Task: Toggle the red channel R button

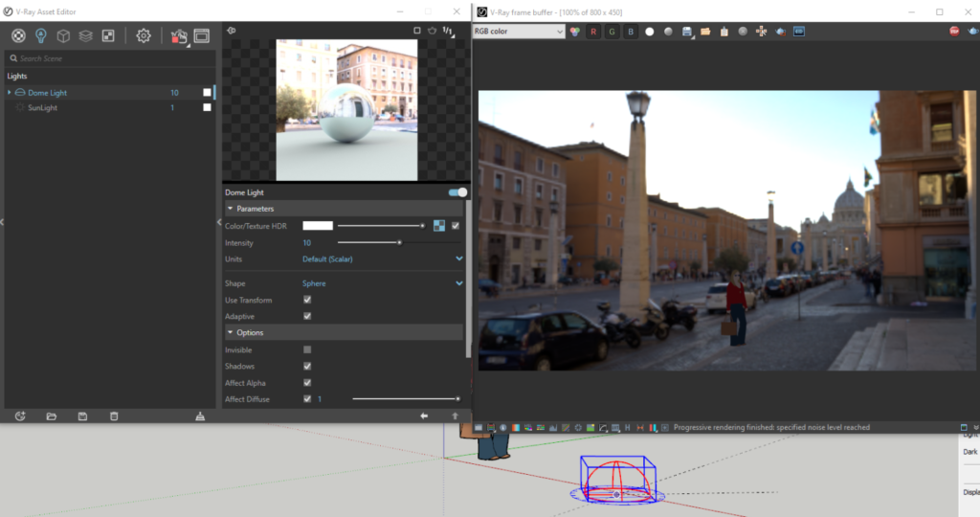Action: click(x=593, y=32)
